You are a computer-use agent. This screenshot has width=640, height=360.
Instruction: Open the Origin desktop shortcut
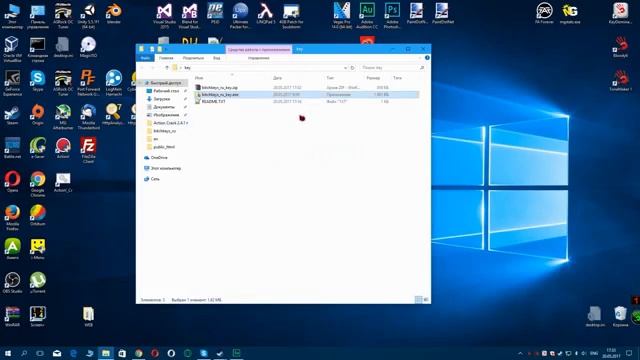pos(38,114)
